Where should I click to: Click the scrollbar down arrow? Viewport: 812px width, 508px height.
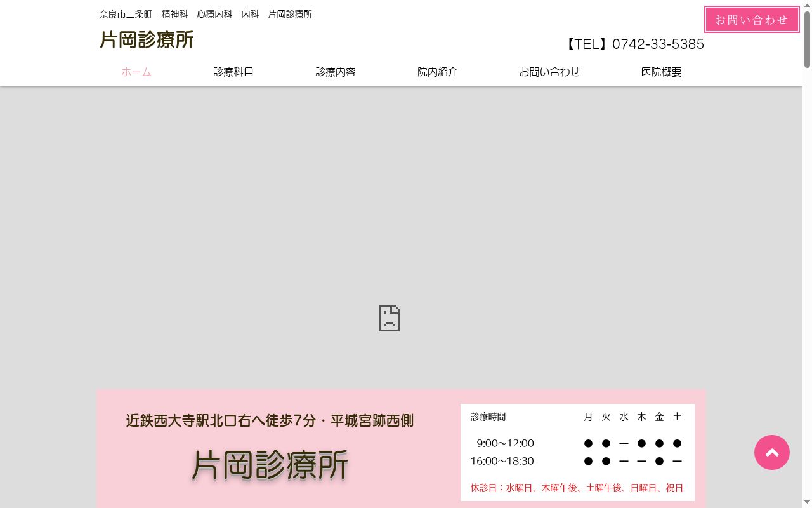click(807, 503)
